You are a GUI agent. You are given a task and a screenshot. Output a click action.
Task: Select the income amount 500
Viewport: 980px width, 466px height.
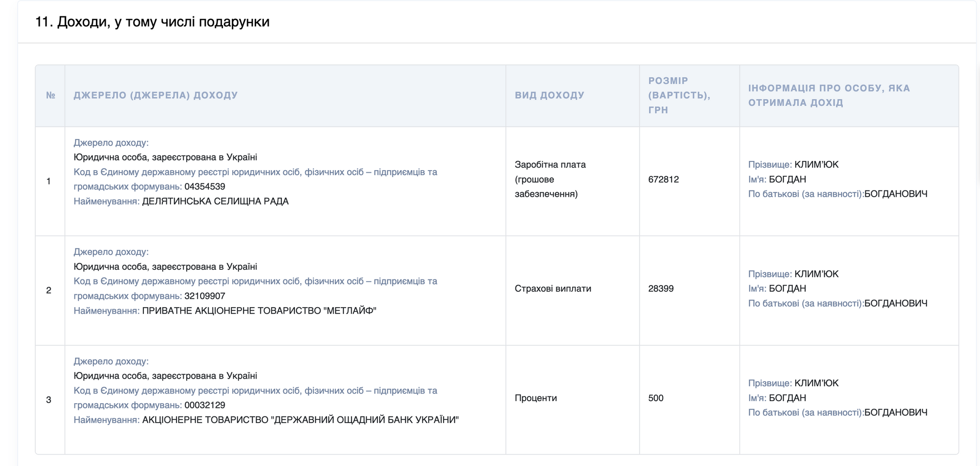tap(656, 398)
